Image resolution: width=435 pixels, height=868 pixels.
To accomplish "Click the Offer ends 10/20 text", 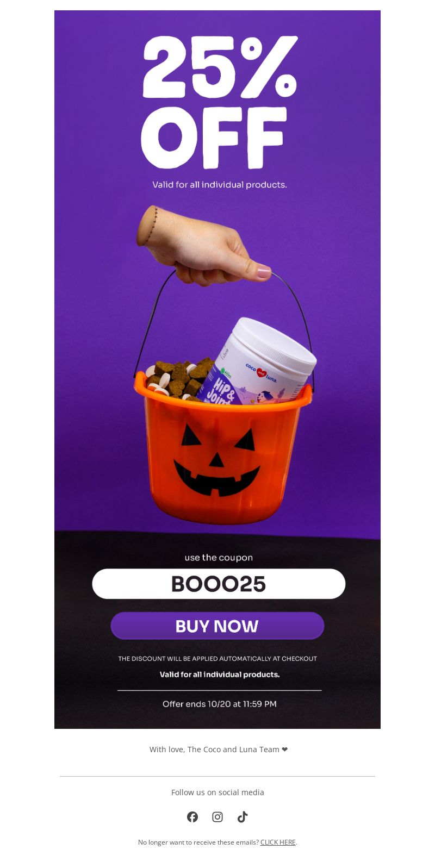I will pyautogui.click(x=220, y=704).
